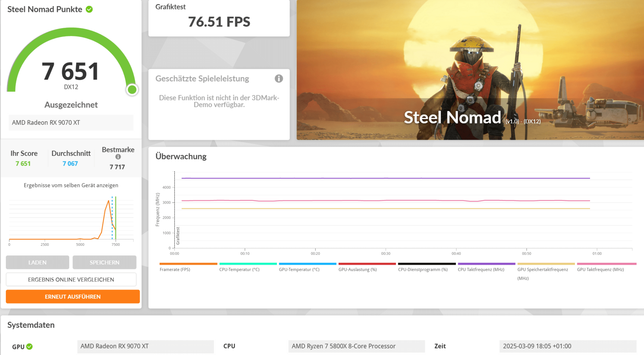Click the Steel Nomad banner image
Viewport: 644px width, 355px height.
pos(470,70)
